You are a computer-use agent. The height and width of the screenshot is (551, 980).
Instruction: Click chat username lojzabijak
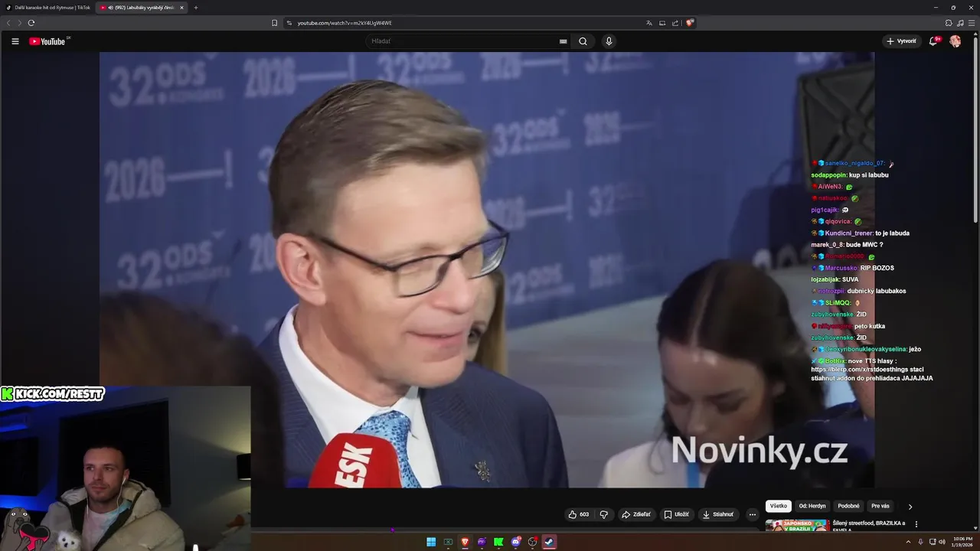pos(825,279)
